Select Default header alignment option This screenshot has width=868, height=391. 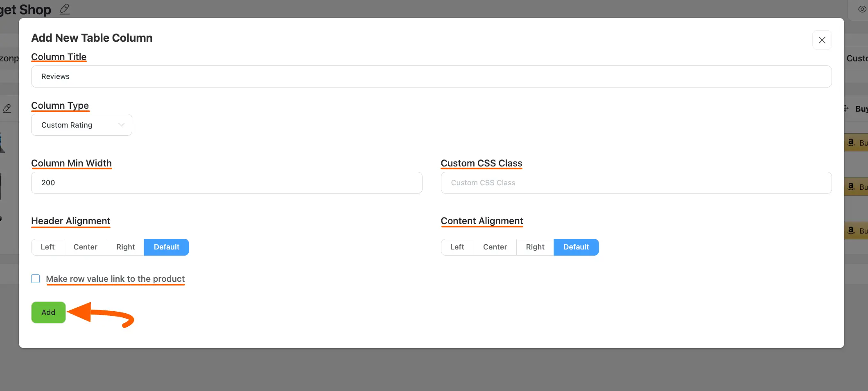coord(166,247)
